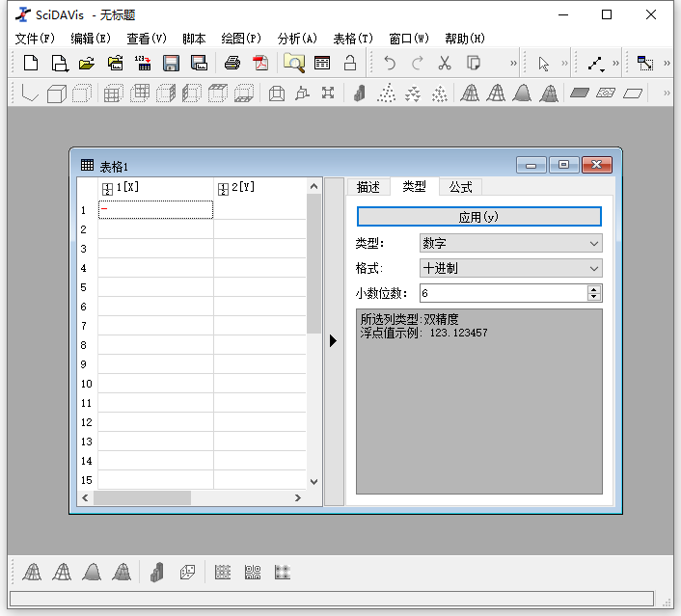Switch to the 描述 tab
Image resolution: width=681 pixels, height=616 pixels.
click(368, 187)
